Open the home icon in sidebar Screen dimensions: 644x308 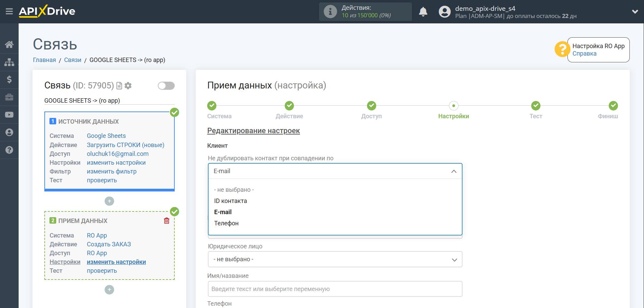(x=9, y=44)
